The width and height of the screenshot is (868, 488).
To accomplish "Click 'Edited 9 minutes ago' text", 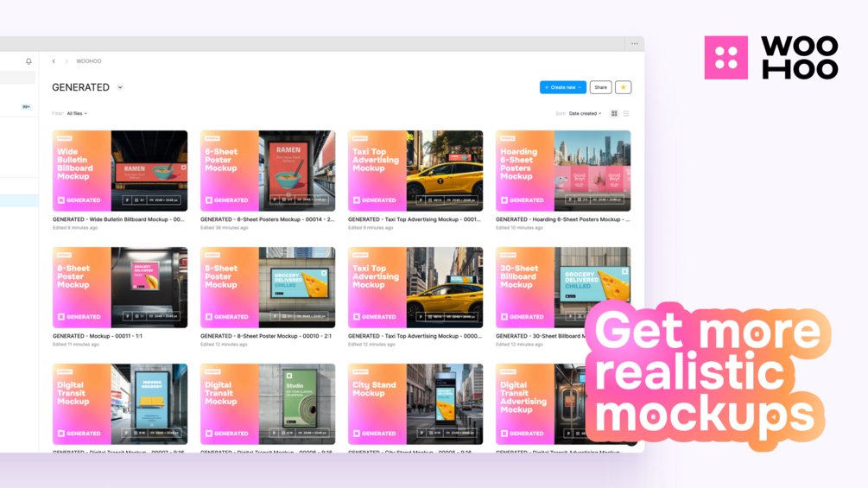I will pos(371,228).
